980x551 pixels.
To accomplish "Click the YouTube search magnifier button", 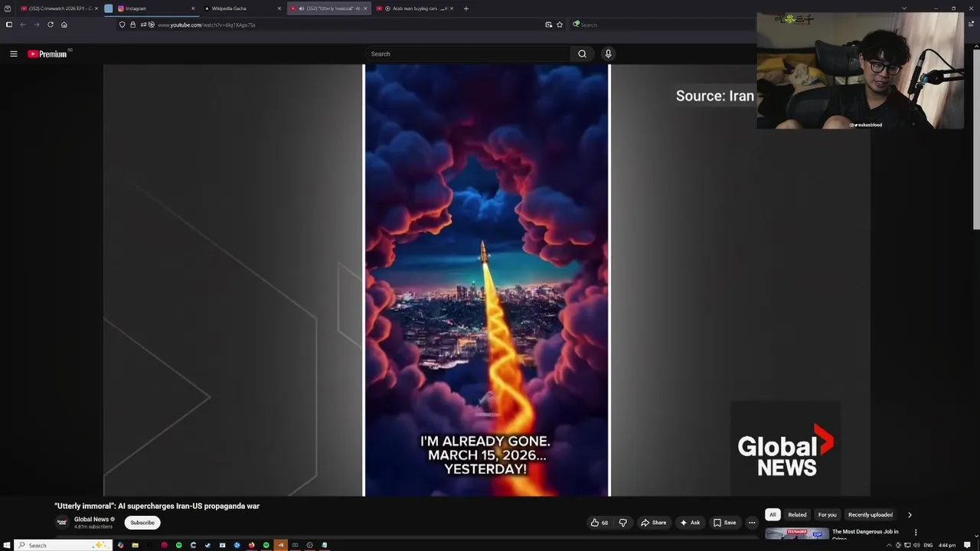I will click(582, 54).
